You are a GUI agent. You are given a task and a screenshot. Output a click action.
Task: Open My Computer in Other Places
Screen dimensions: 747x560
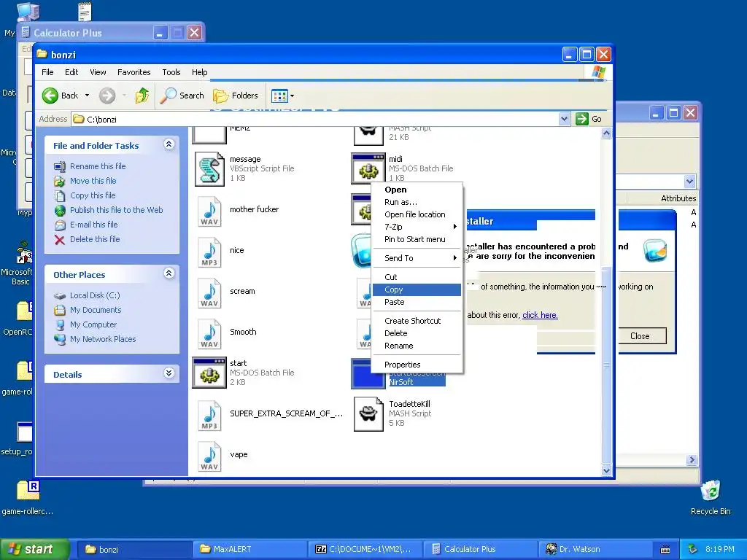tap(93, 324)
